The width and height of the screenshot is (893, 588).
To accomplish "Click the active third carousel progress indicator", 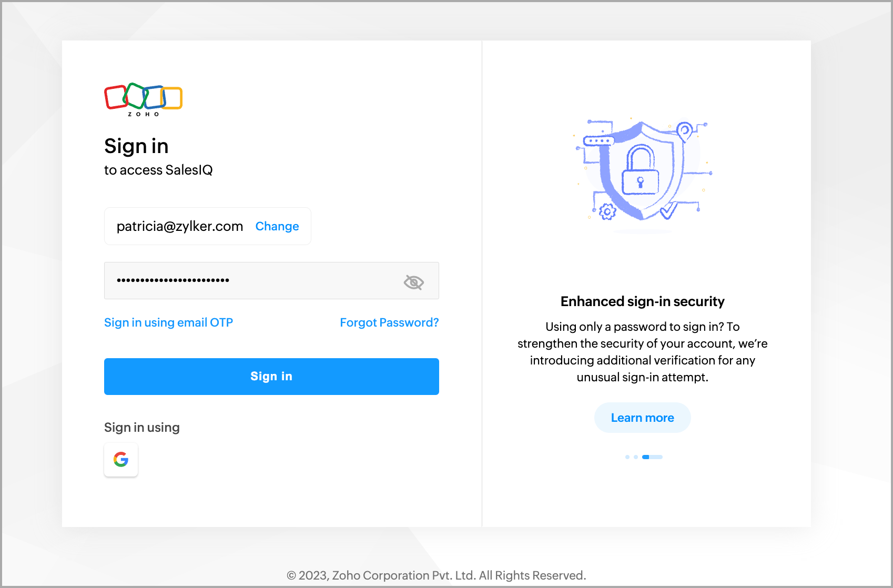I will point(652,457).
